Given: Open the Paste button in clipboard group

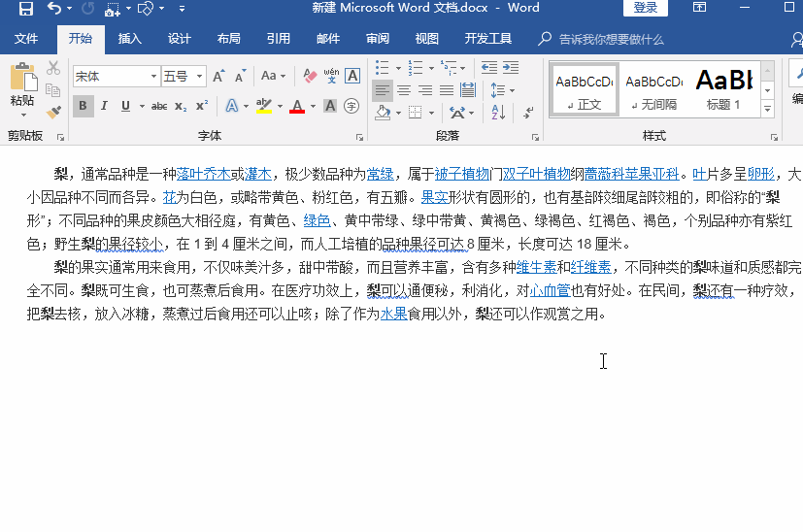Looking at the screenshot, I should 22,89.
